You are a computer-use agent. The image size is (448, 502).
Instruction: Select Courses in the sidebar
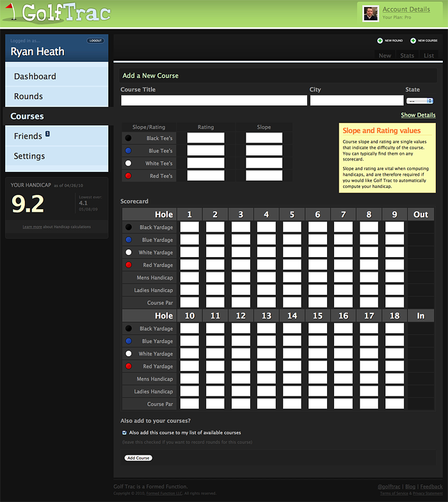57,116
